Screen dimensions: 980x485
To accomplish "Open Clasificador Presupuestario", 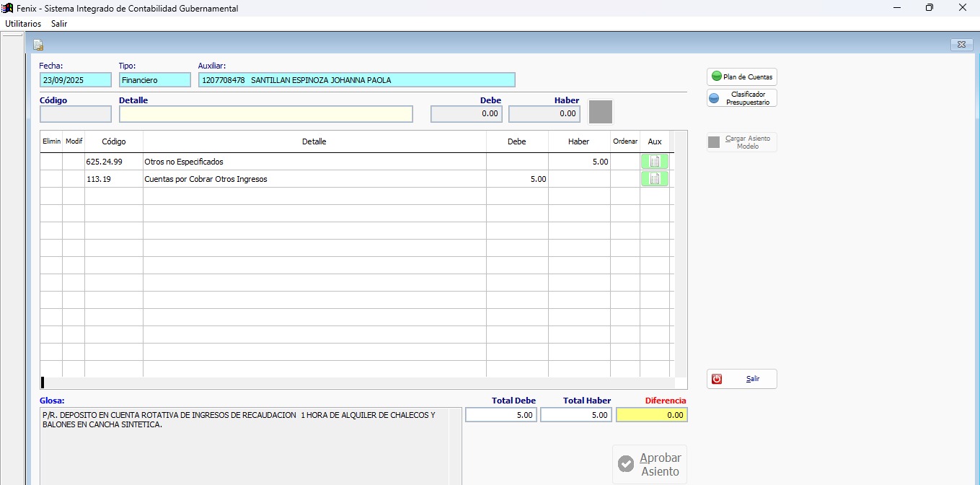I will click(741, 98).
